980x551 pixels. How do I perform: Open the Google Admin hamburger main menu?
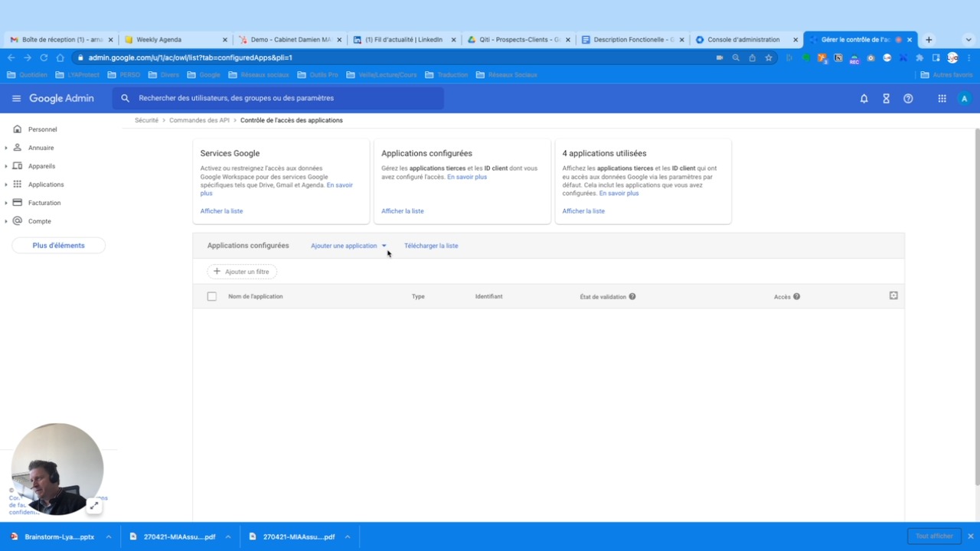pos(16,99)
